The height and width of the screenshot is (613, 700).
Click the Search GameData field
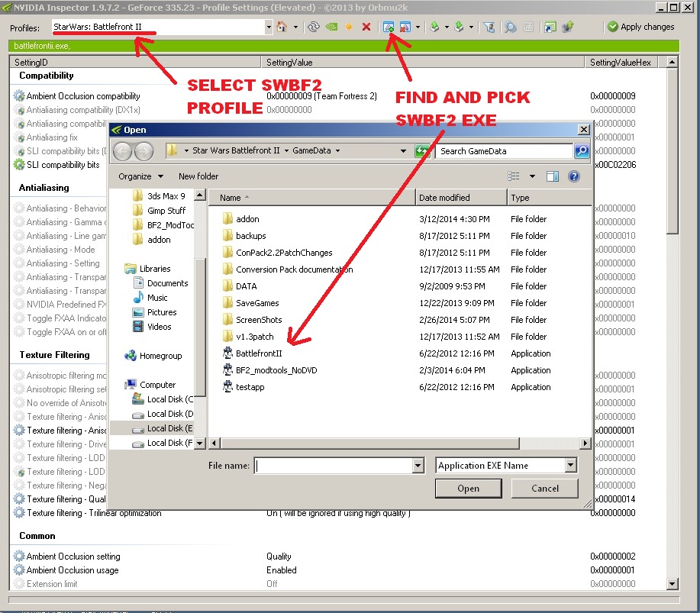tap(505, 151)
